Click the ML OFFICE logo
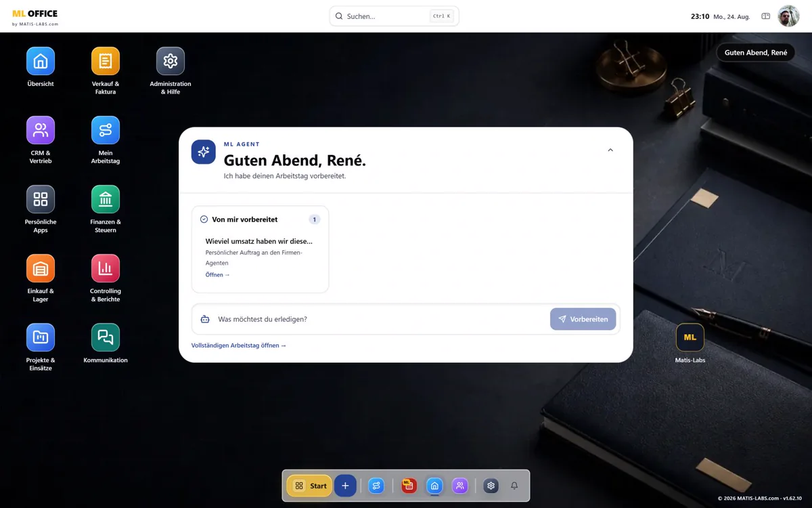This screenshot has width=812, height=508. (x=35, y=16)
